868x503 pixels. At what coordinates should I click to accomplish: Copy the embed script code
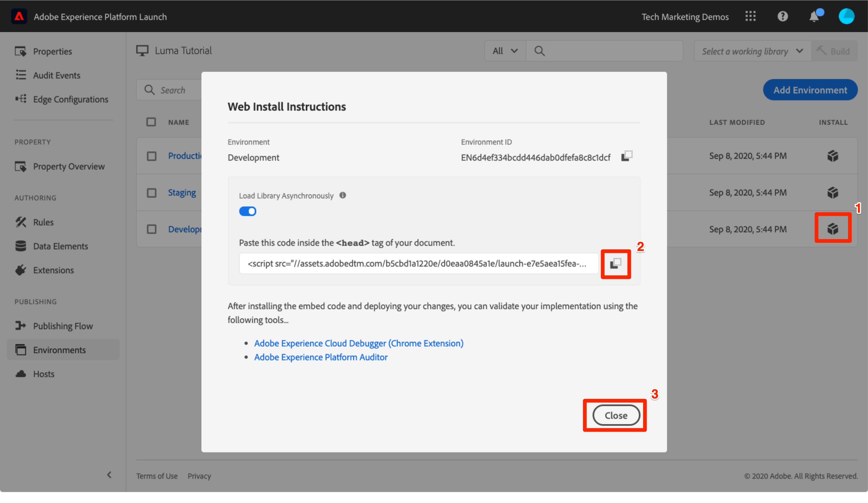pyautogui.click(x=615, y=264)
